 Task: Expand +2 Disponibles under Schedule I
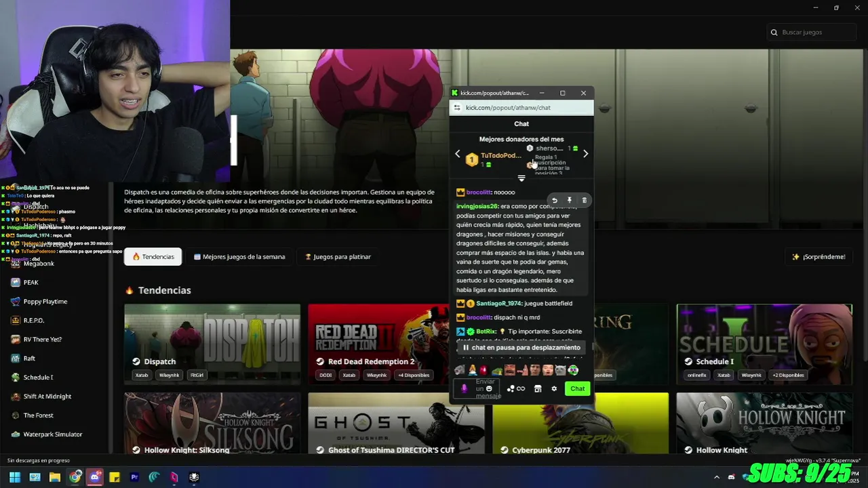pos(788,375)
